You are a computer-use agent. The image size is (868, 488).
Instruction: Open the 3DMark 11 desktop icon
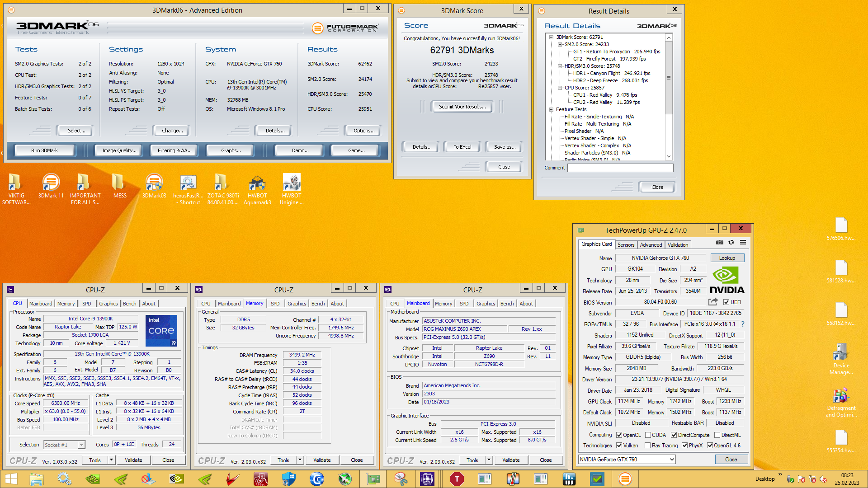[x=51, y=187]
